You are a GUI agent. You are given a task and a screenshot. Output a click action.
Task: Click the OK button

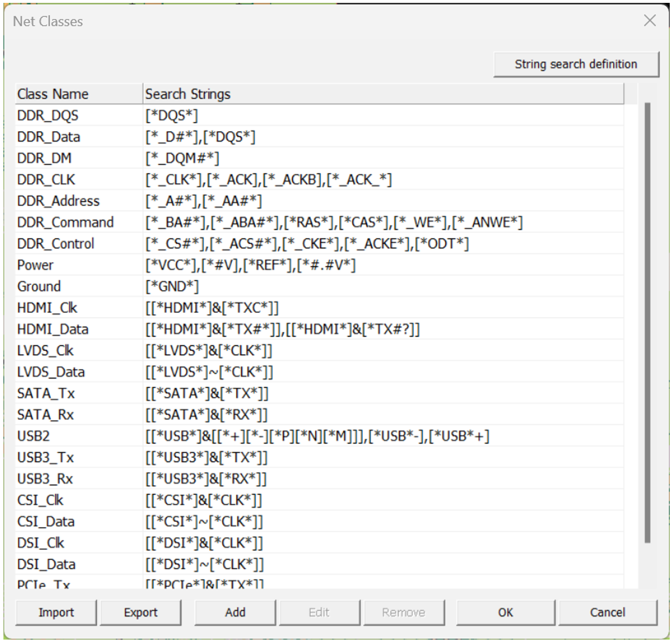click(x=505, y=612)
